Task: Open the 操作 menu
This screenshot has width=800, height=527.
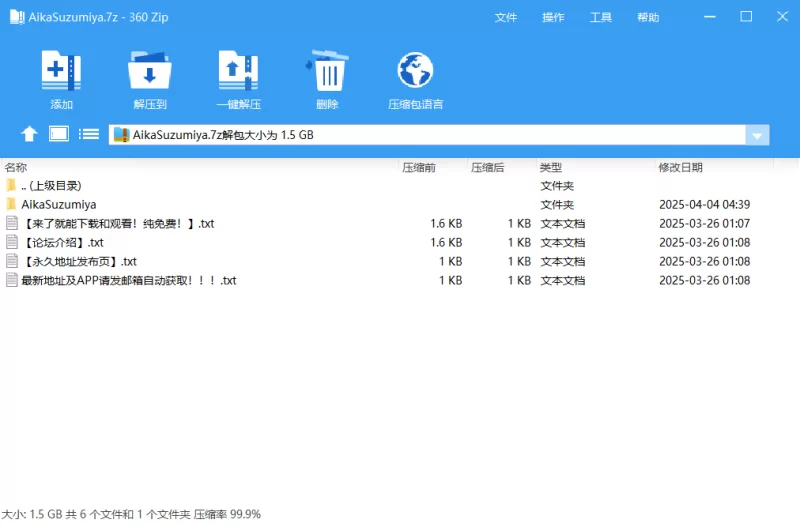Action: point(553,17)
